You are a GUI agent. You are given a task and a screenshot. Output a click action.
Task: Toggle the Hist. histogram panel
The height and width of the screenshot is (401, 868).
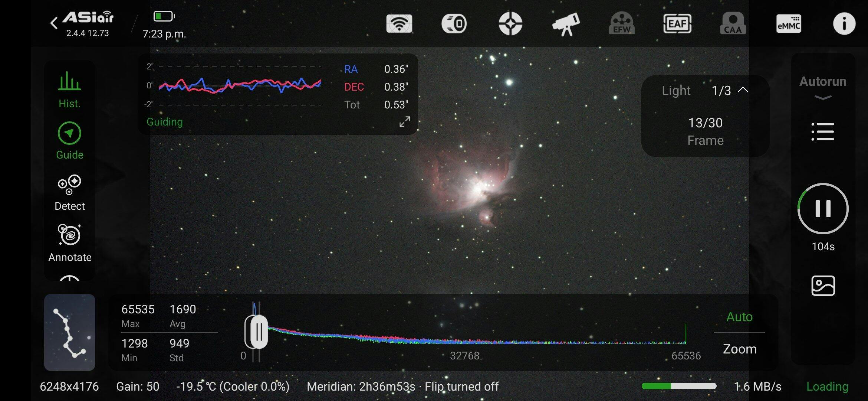[69, 89]
